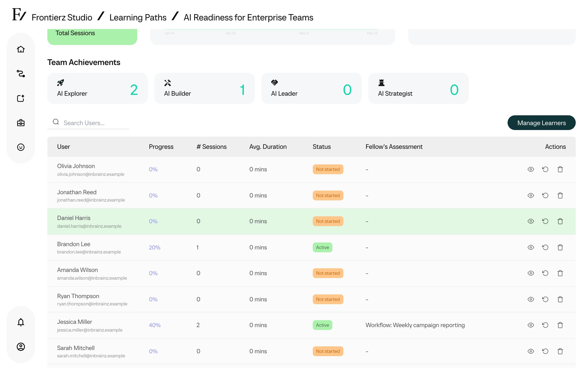Reset progress for Sarah Mitchell
Image resolution: width=588 pixels, height=368 pixels.
pyautogui.click(x=545, y=351)
